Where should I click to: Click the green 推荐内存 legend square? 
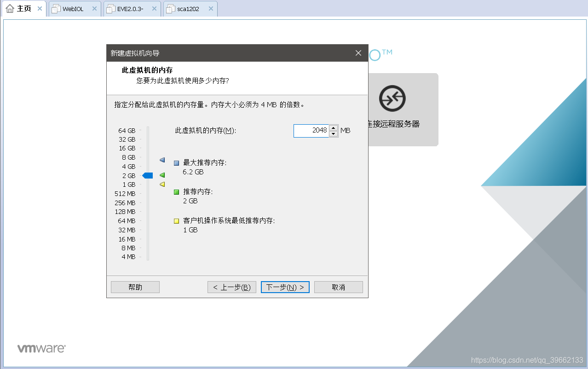(176, 192)
